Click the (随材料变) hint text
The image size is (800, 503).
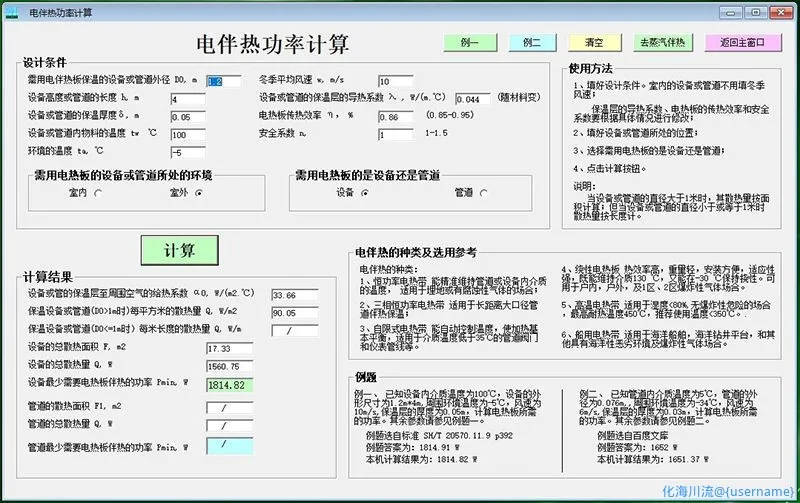pyautogui.click(x=519, y=97)
